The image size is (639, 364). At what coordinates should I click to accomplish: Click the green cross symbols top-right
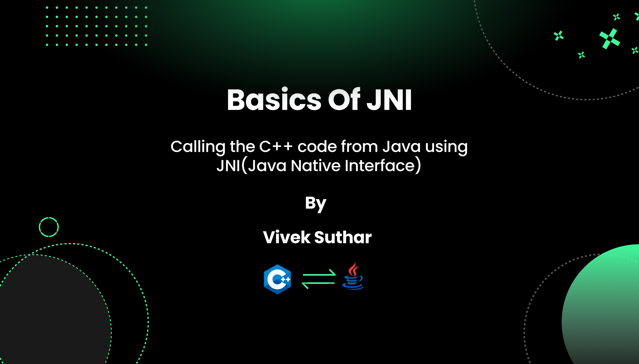click(611, 39)
